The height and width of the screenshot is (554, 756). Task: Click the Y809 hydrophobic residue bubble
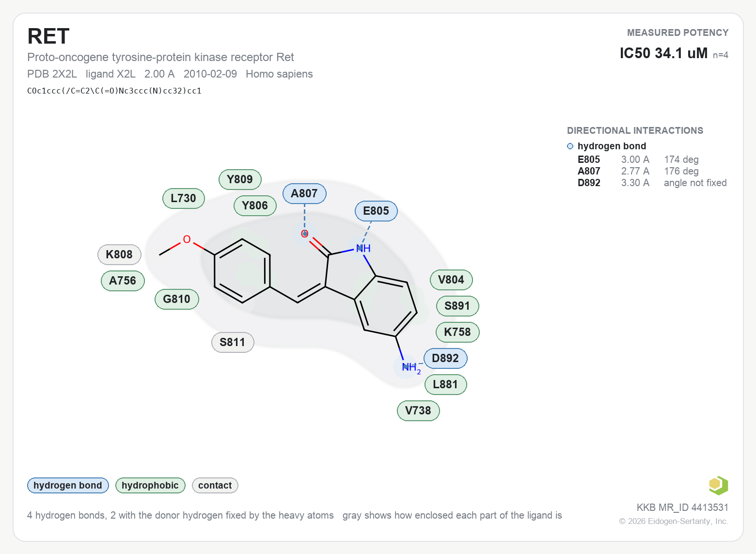pyautogui.click(x=240, y=179)
